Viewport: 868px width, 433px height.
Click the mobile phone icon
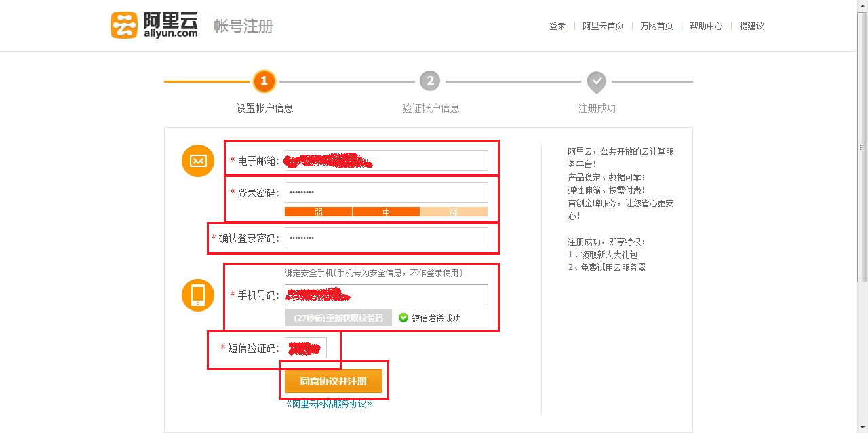[197, 295]
